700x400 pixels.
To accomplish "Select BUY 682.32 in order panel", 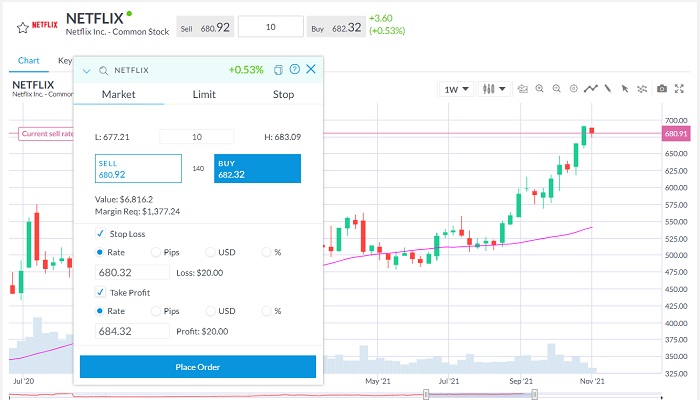I will pos(258,169).
